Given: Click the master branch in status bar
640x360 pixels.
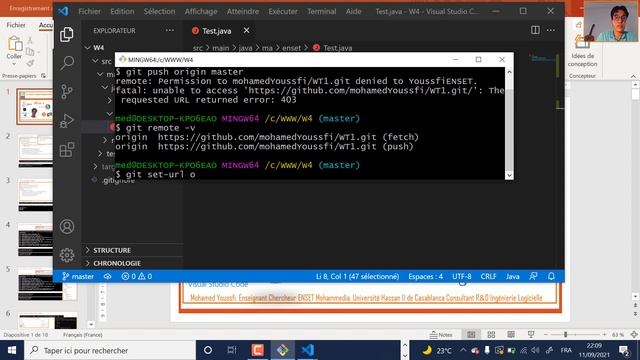Looking at the screenshot, I should click(78, 276).
